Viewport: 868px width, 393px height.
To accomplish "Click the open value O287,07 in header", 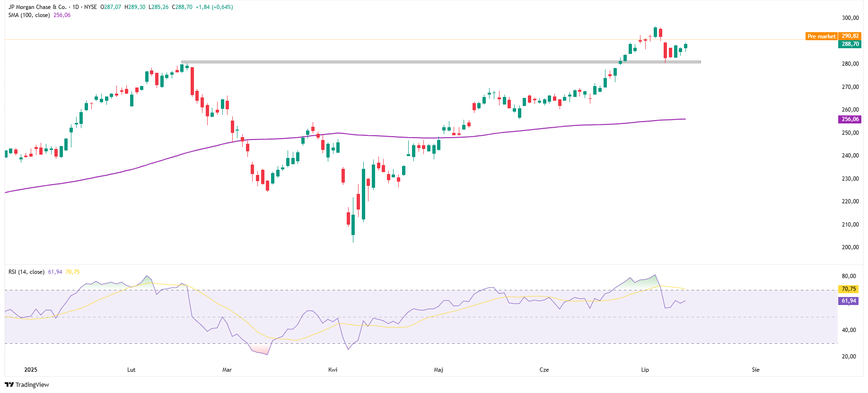I will click(111, 7).
